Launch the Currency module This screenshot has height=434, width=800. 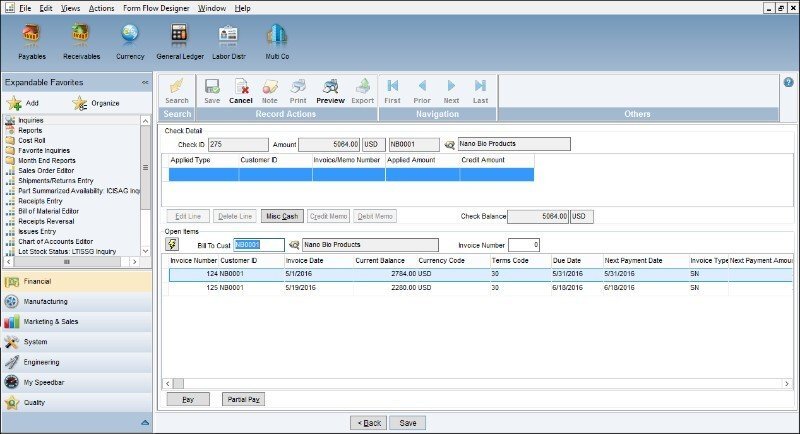[130, 38]
